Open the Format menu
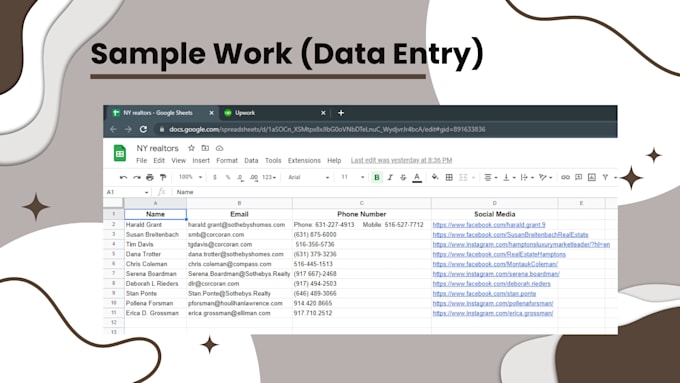 (x=227, y=160)
